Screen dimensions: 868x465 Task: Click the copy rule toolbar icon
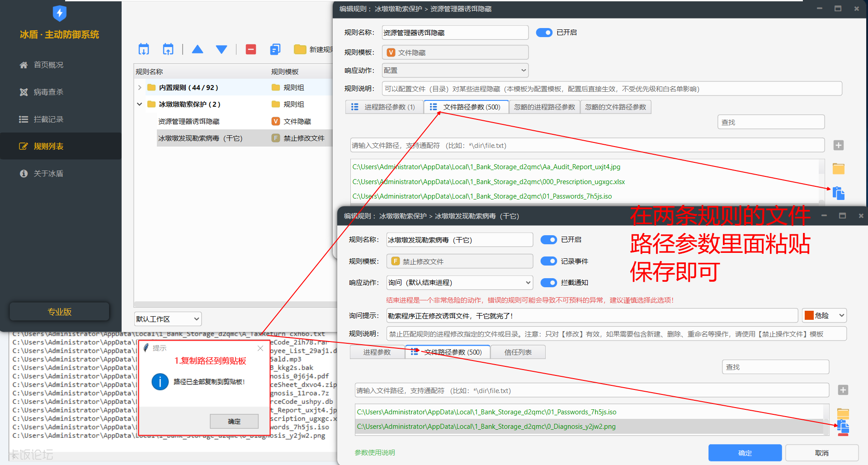point(275,49)
